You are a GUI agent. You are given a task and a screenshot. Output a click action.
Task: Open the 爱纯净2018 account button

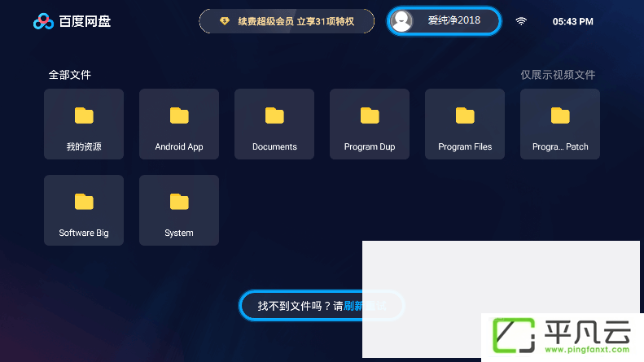444,21
